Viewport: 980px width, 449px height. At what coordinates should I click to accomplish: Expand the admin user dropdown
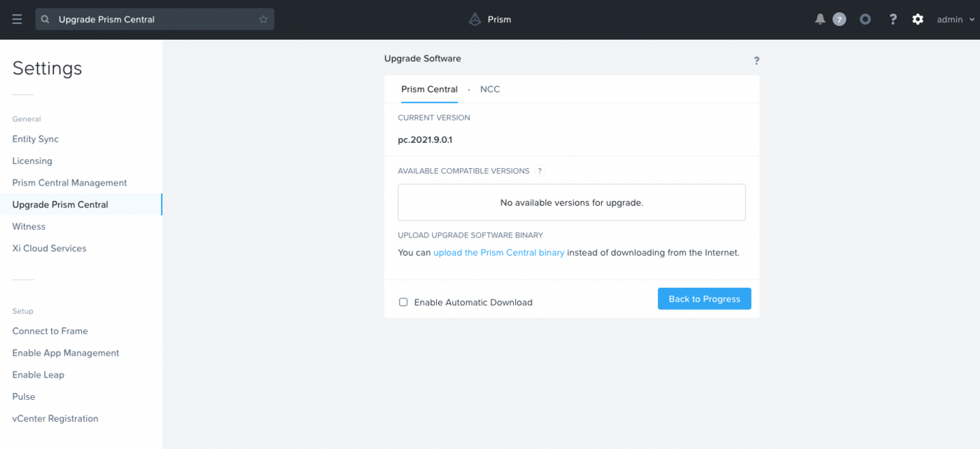tap(955, 20)
